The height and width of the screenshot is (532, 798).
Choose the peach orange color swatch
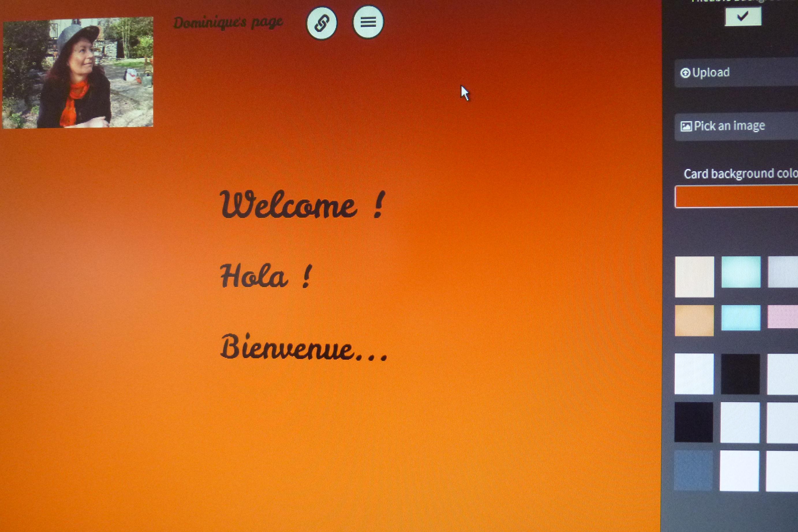tap(694, 320)
